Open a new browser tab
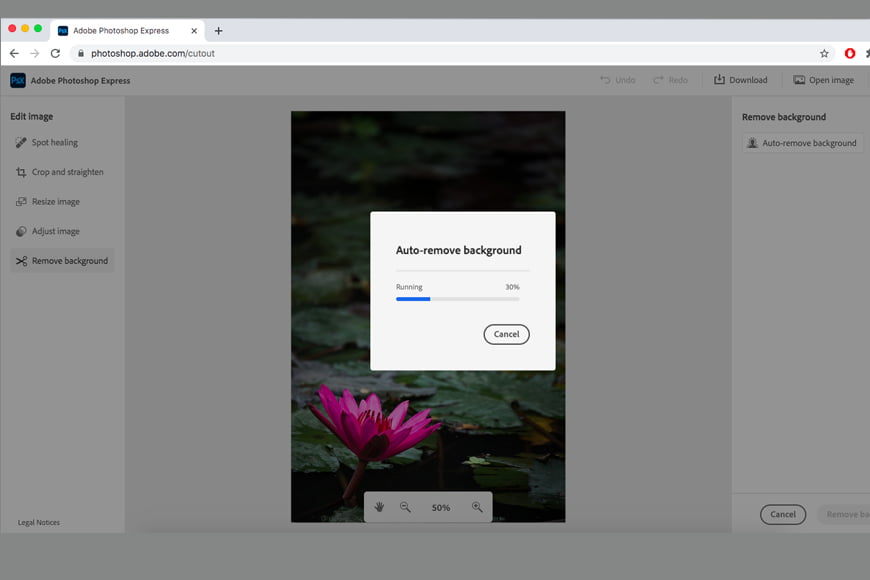This screenshot has width=870, height=580. [219, 31]
